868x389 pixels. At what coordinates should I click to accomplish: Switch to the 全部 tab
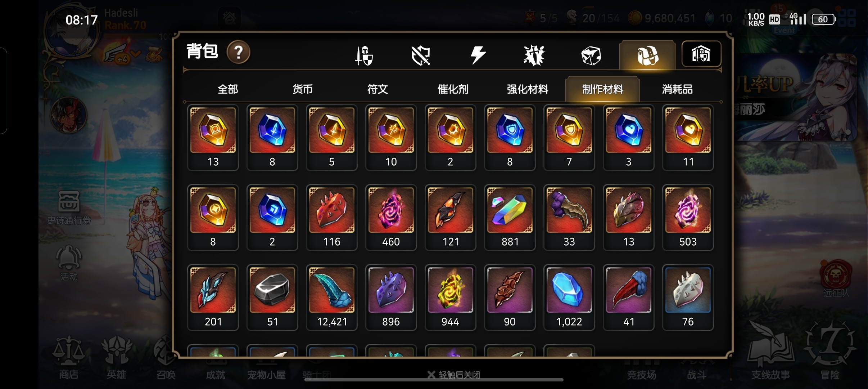[228, 89]
